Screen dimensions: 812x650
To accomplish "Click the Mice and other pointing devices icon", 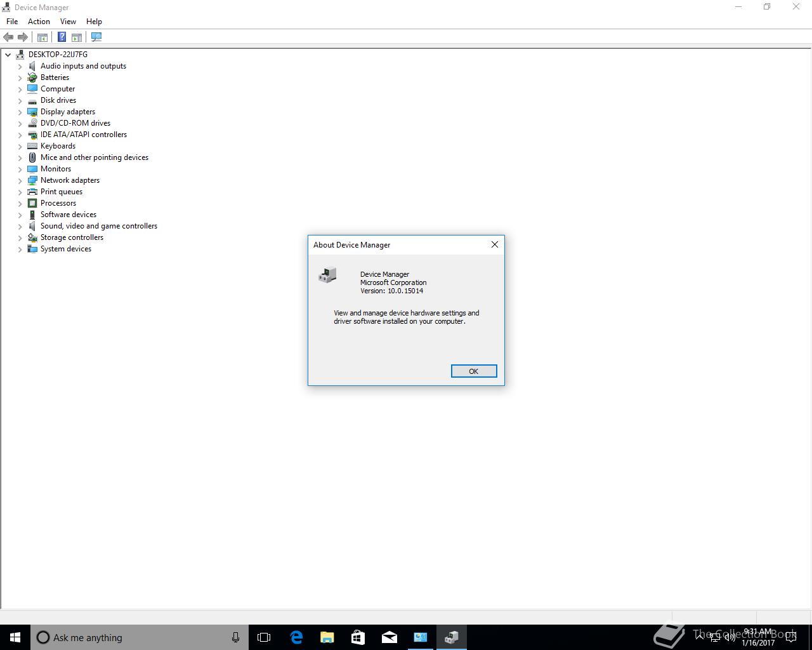I will coord(32,157).
